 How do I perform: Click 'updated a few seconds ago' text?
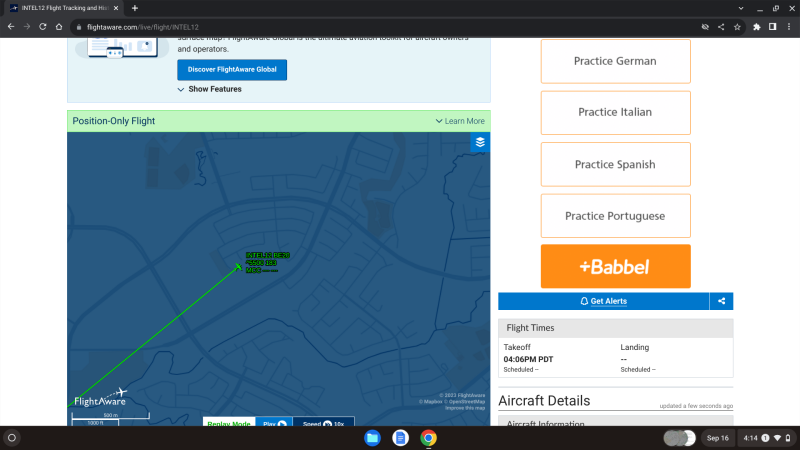[x=696, y=406]
